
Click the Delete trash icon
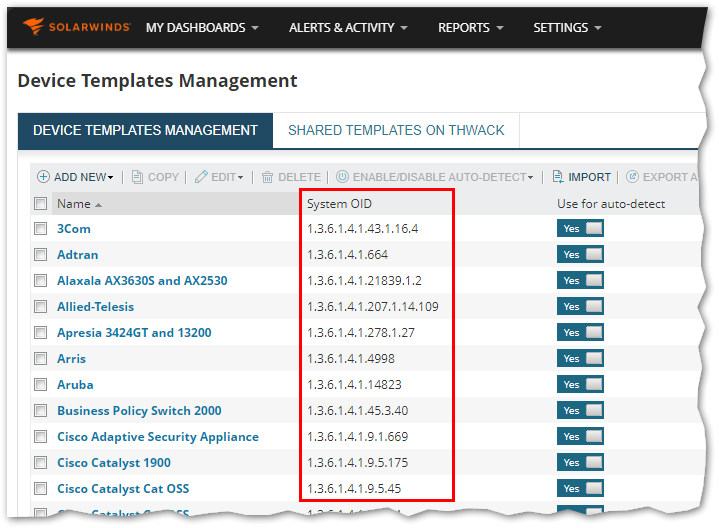tap(267, 177)
